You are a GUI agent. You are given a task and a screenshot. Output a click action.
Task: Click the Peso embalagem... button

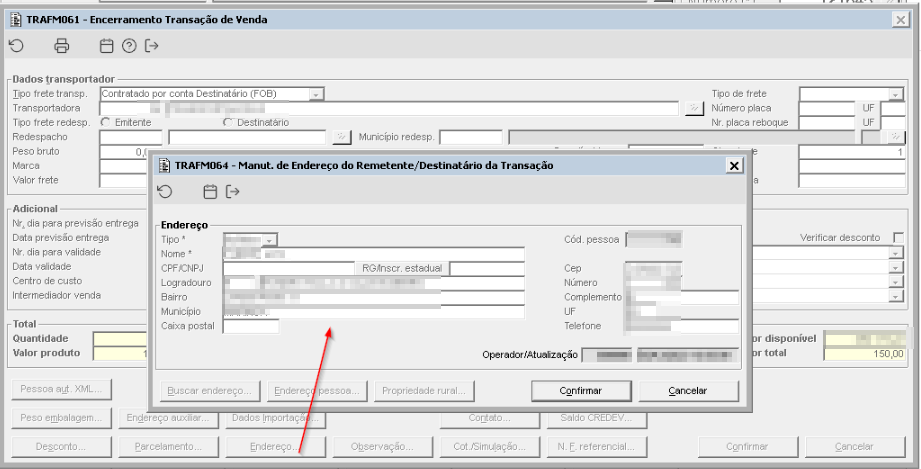coord(61,418)
